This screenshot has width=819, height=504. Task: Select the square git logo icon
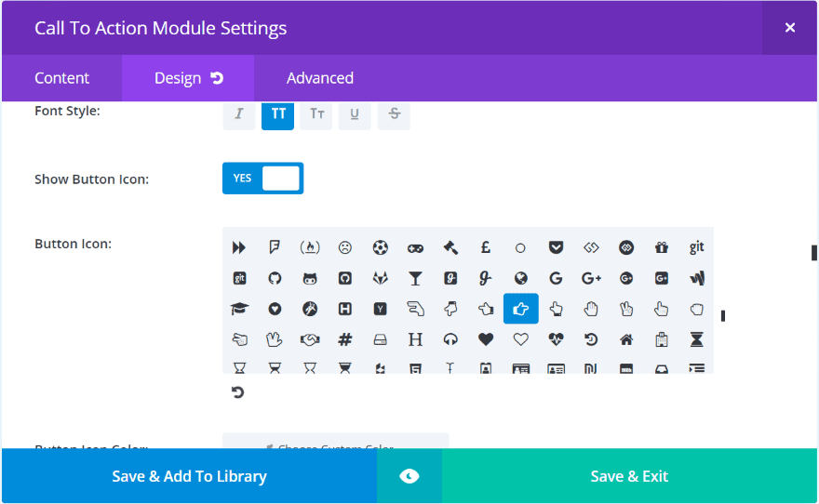click(239, 278)
